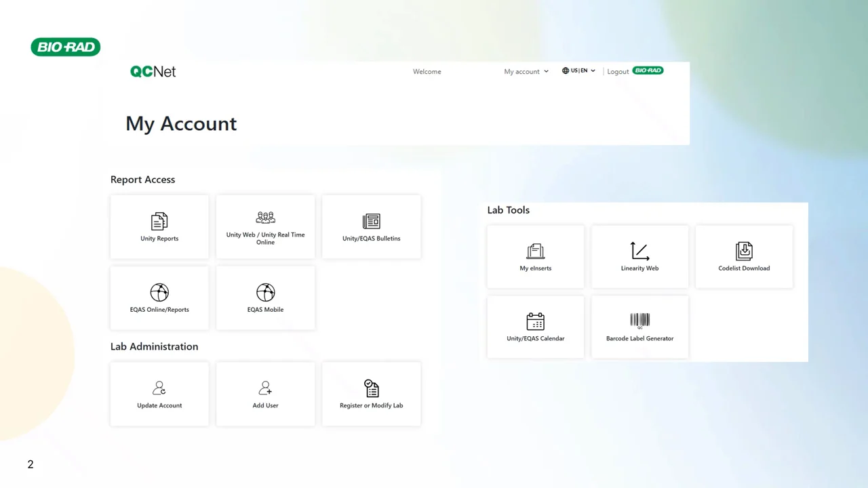Launch the Linearity Web graph icon
Viewport: 868px width, 488px height.
click(639, 251)
